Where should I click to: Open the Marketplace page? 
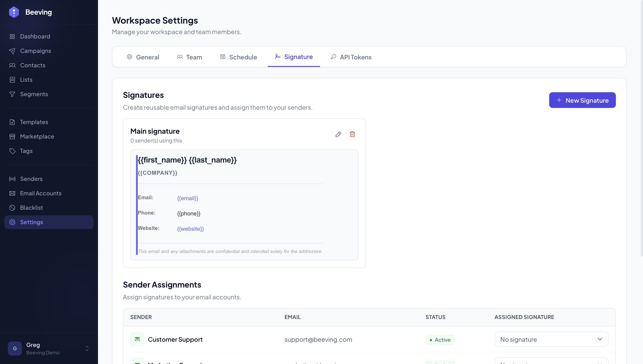(x=37, y=137)
